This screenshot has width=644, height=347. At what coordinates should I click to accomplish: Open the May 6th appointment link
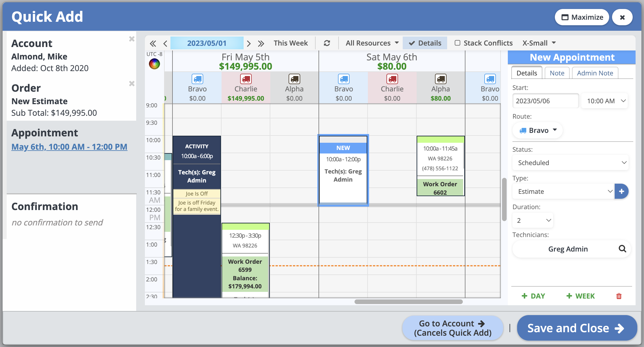[69, 147]
